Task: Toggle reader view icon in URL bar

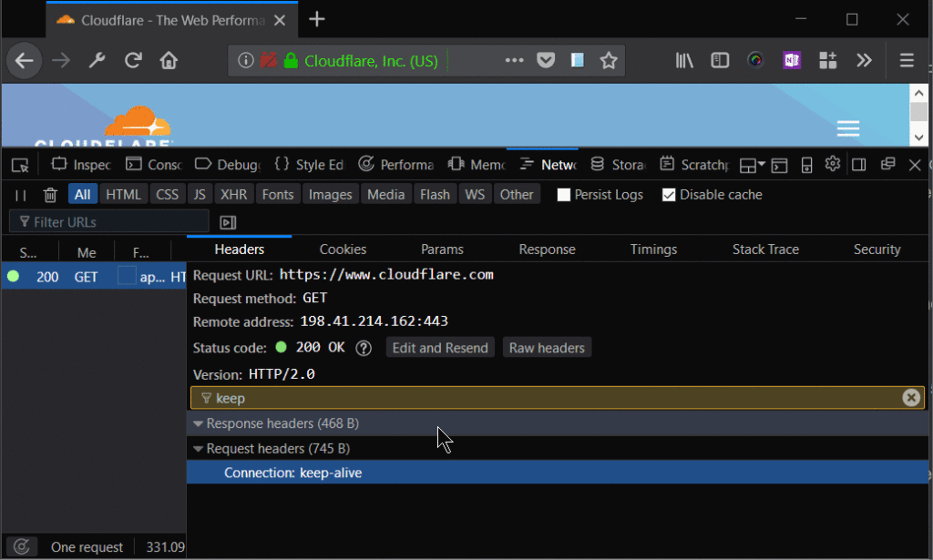Action: click(577, 61)
